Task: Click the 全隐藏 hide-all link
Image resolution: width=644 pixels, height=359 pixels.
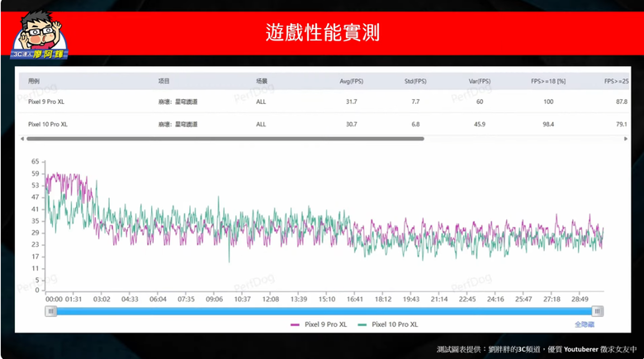Action: (584, 324)
